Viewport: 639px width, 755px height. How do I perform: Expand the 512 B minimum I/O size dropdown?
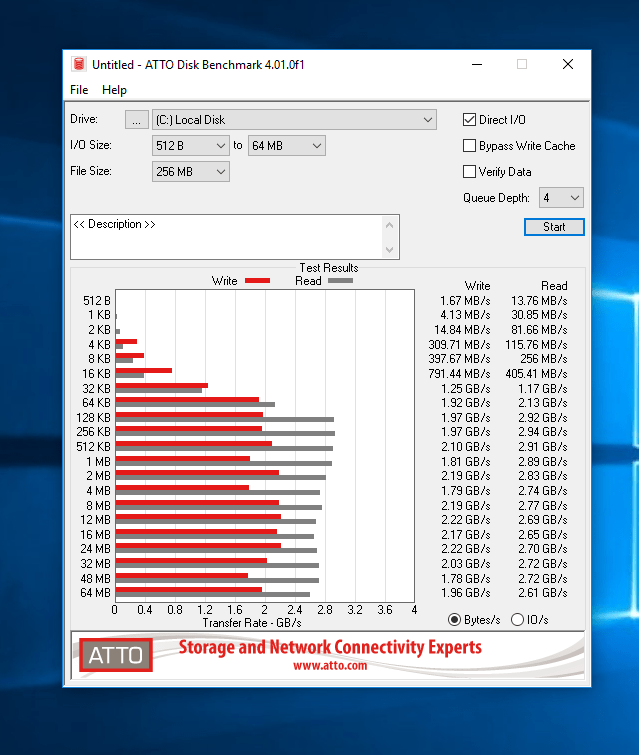tap(192, 146)
